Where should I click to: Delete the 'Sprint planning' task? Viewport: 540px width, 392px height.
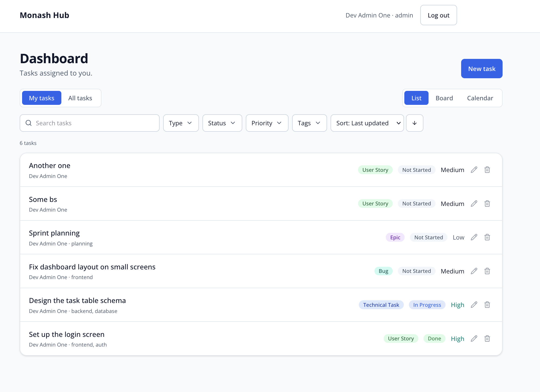click(487, 237)
